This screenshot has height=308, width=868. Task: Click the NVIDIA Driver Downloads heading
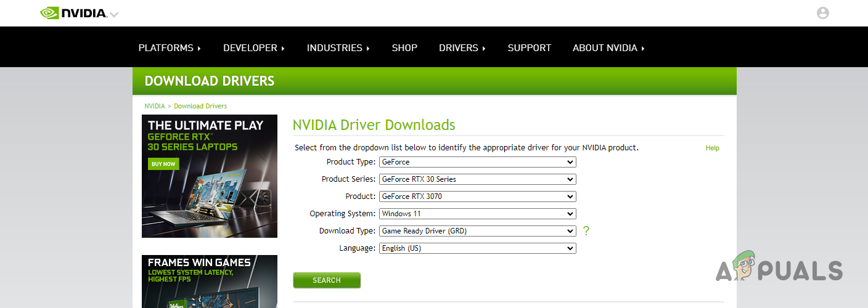pyautogui.click(x=374, y=125)
